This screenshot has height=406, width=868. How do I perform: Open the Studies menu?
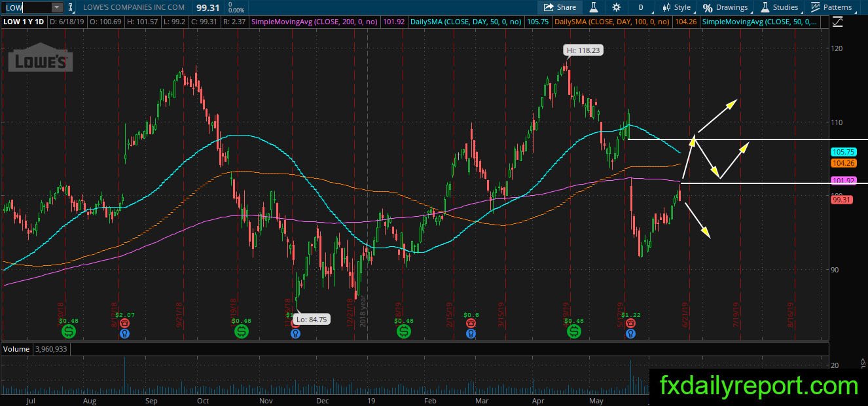(x=779, y=7)
